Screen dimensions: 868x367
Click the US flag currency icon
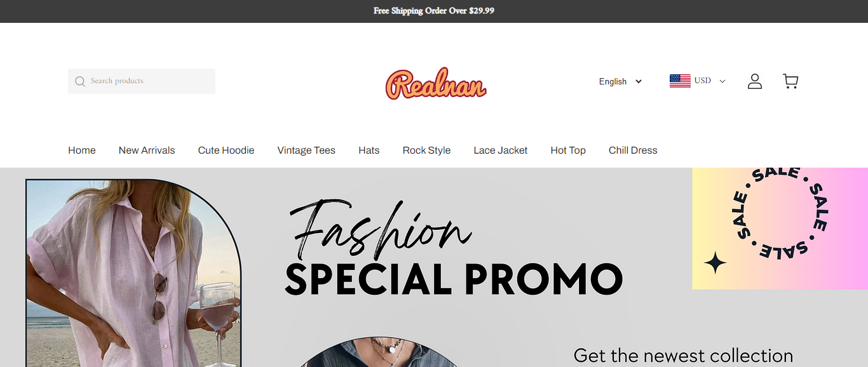(680, 81)
